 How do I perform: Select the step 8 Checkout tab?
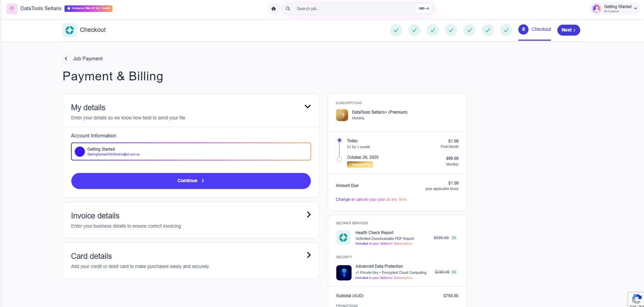534,29
